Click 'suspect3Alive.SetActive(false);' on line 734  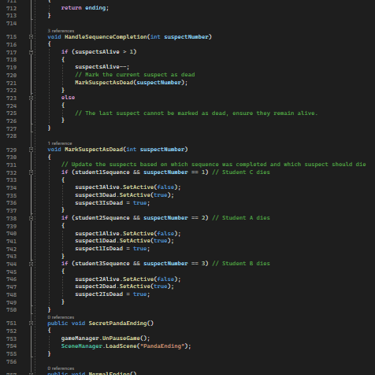(x=128, y=187)
